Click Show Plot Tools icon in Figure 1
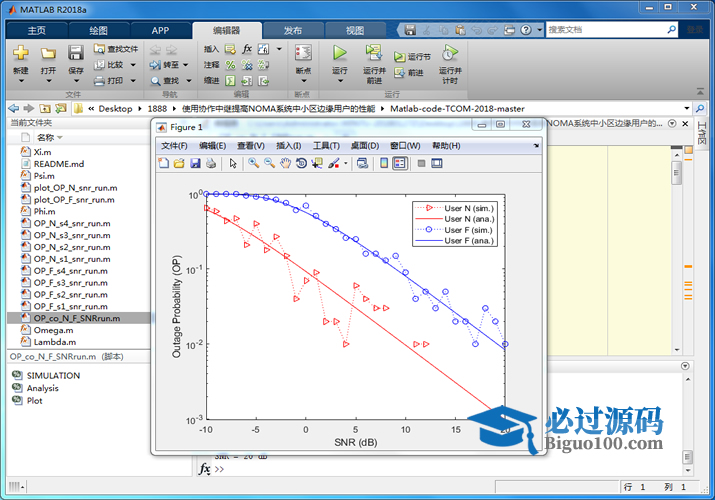Viewport: 715px width, 500px height. (437, 163)
